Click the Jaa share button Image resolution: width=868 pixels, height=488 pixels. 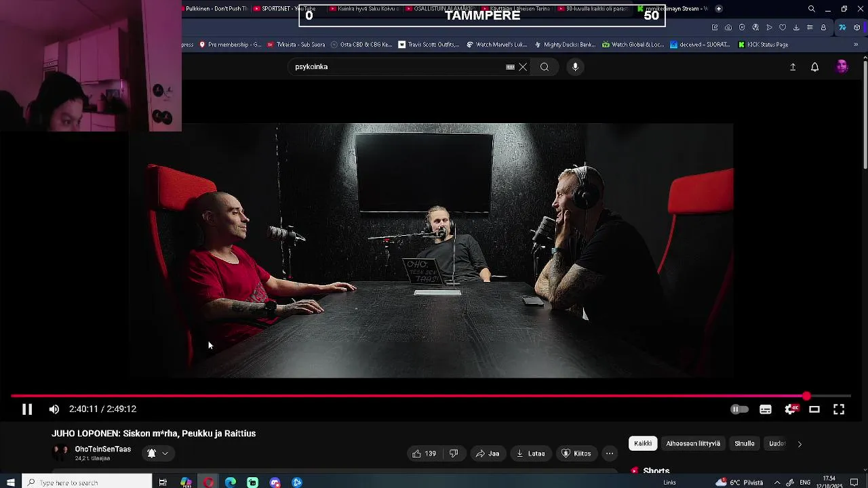488,453
